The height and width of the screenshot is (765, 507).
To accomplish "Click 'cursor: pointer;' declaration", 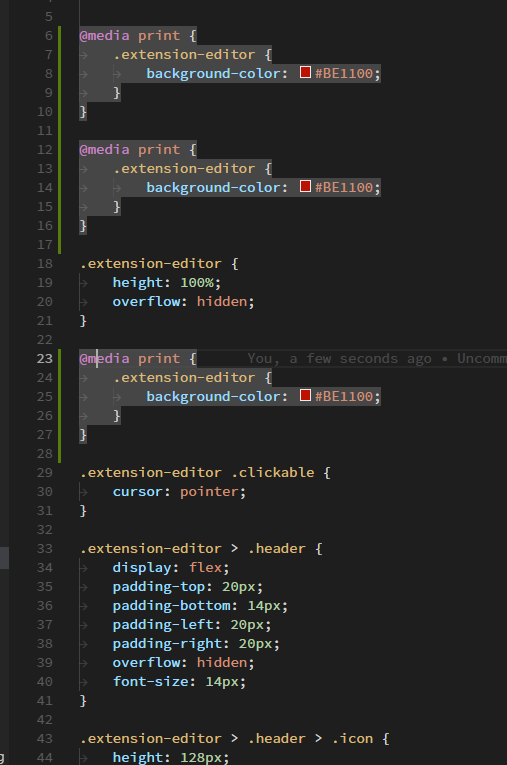I will [179, 491].
